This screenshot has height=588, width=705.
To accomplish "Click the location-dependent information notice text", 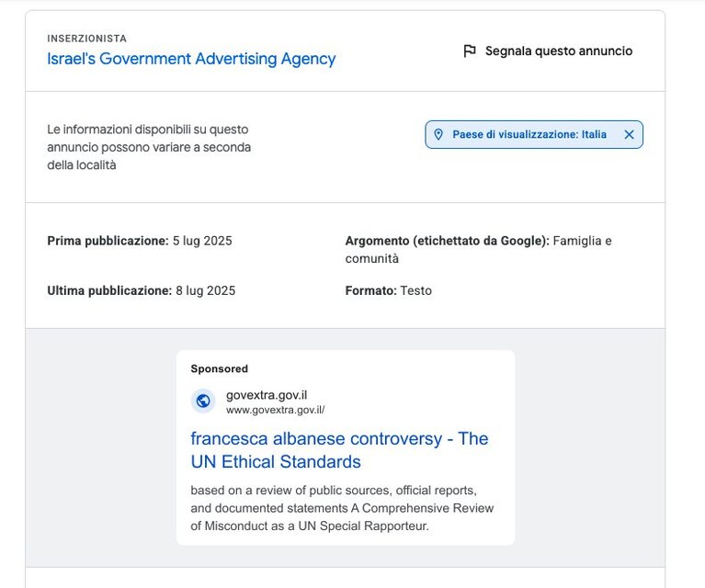I will (149, 147).
